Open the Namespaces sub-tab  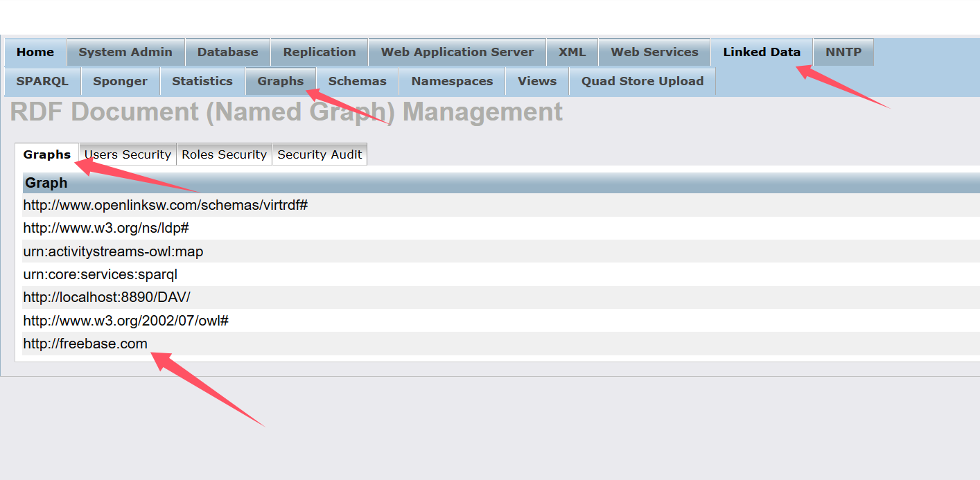(452, 81)
